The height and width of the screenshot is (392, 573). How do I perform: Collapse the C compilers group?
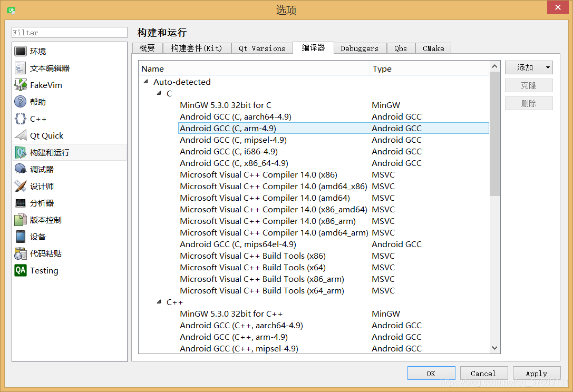tap(159, 94)
